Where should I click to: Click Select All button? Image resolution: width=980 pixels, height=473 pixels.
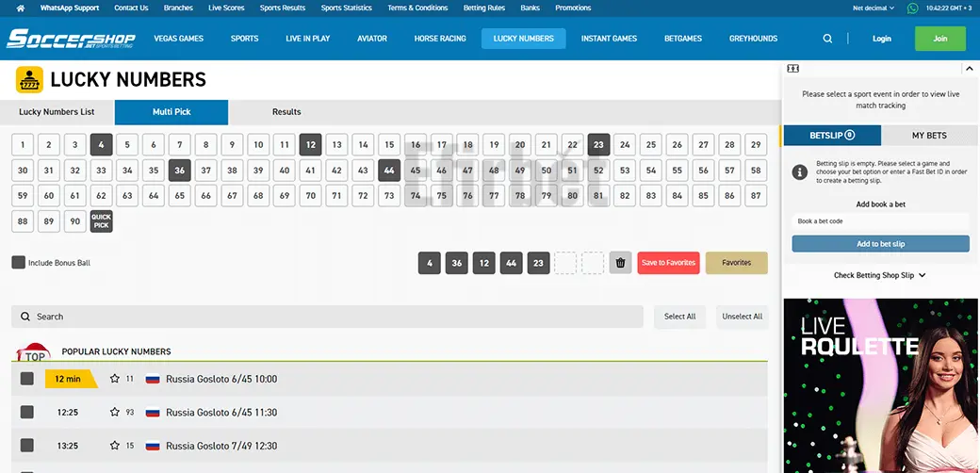tap(680, 317)
